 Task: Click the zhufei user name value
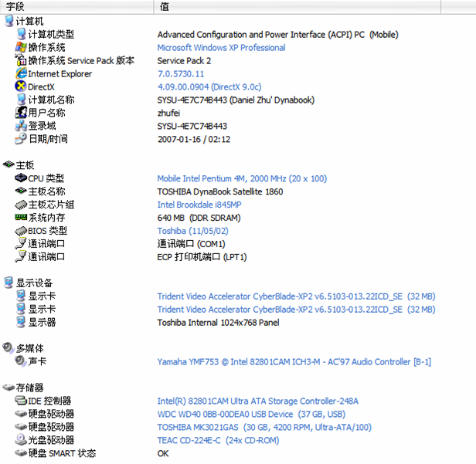coord(168,113)
